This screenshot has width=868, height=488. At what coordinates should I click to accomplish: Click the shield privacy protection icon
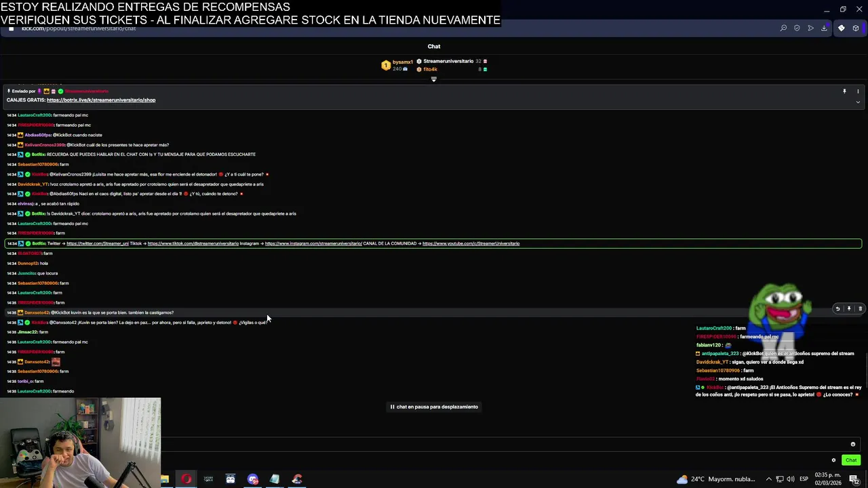(x=797, y=28)
